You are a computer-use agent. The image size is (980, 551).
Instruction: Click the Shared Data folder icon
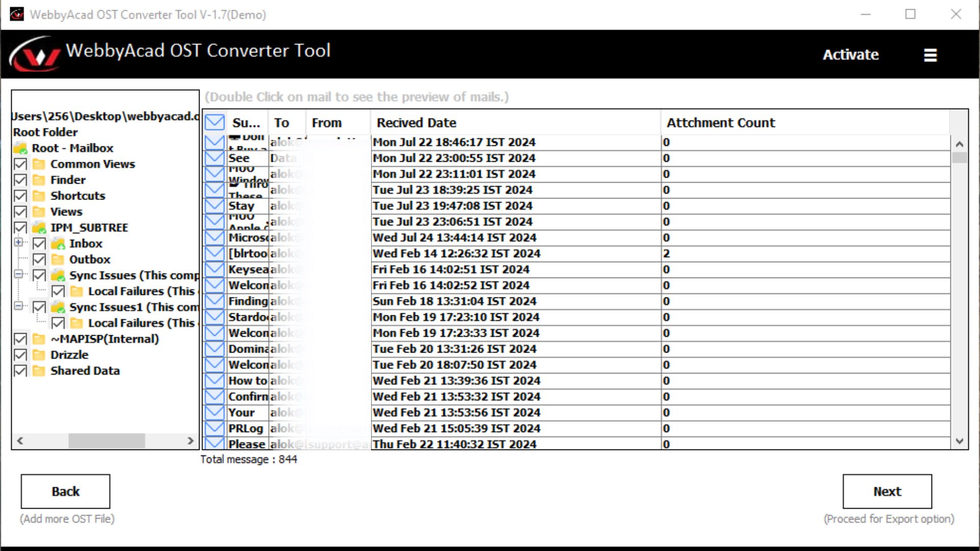point(39,370)
